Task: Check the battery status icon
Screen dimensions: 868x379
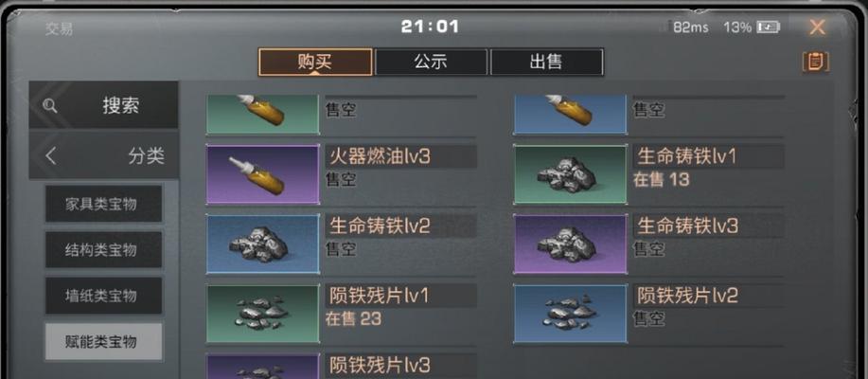Action: tap(769, 27)
